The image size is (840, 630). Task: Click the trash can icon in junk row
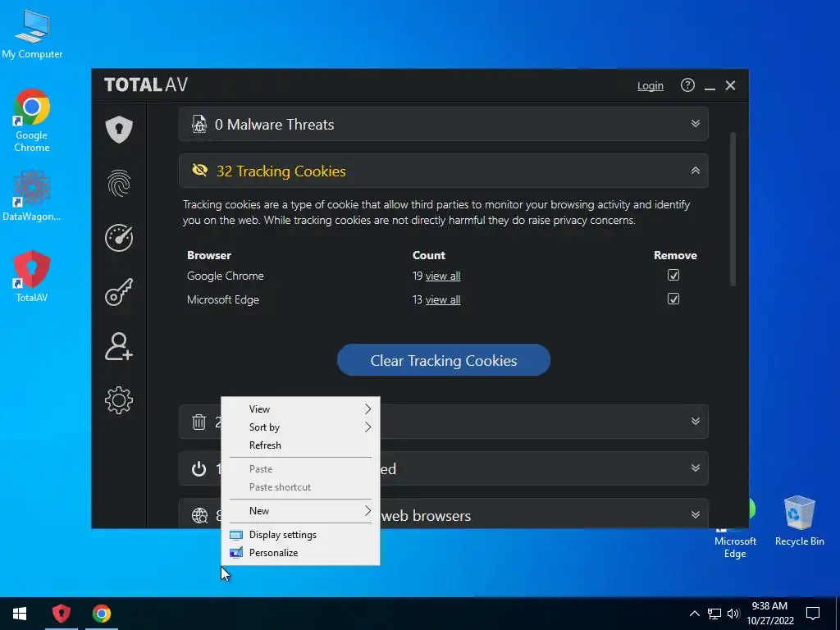tap(199, 422)
